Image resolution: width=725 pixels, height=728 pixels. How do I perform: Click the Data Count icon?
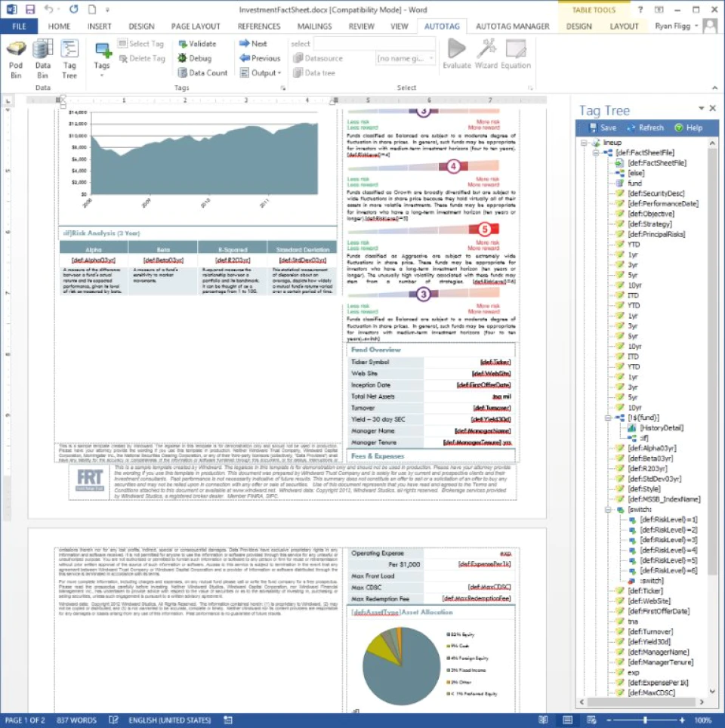pos(202,72)
